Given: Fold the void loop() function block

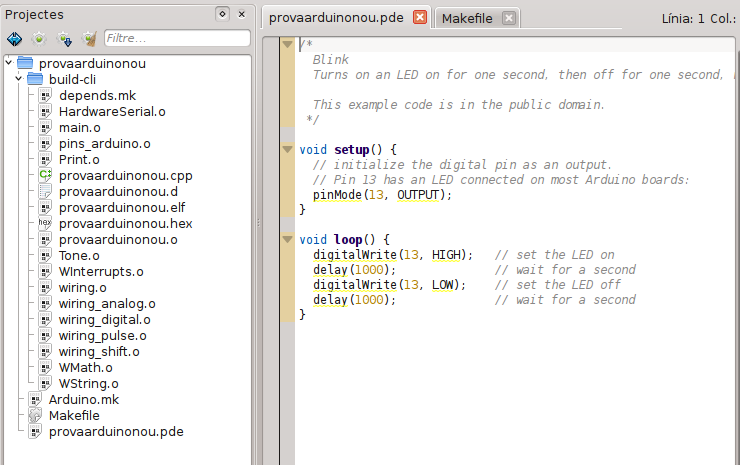Looking at the screenshot, I should [287, 239].
